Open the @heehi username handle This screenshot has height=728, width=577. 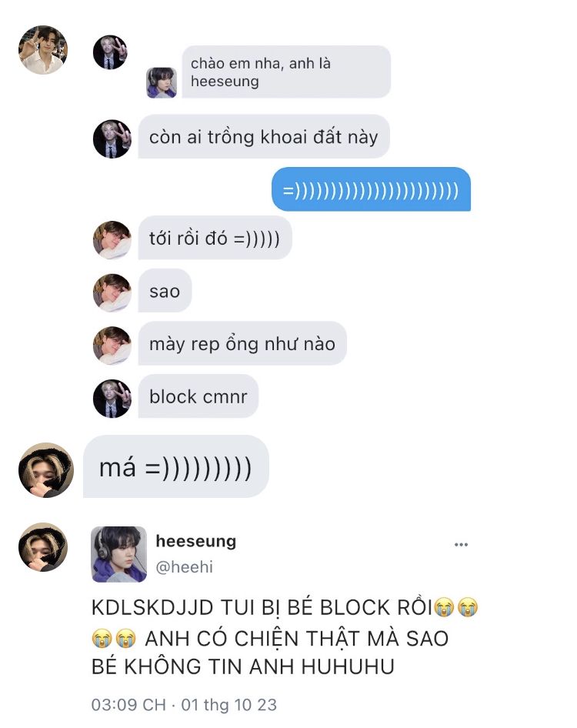185,567
